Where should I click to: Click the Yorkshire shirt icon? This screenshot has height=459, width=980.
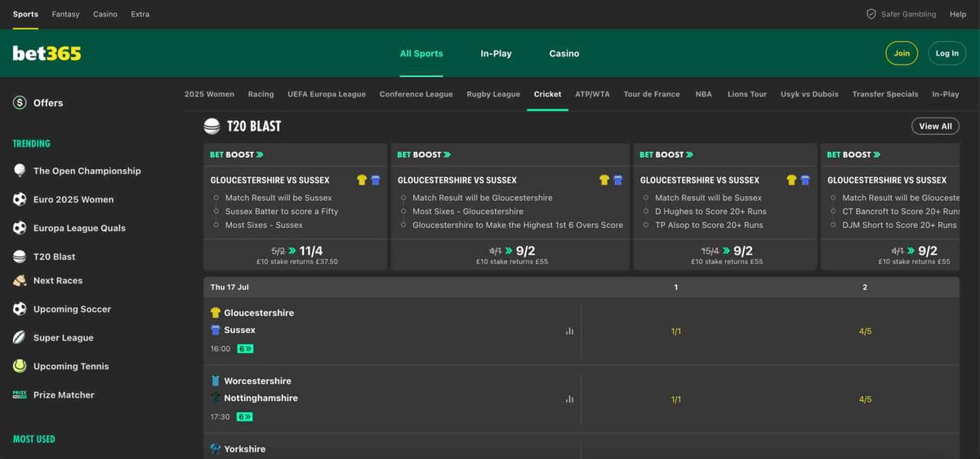pyautogui.click(x=216, y=449)
